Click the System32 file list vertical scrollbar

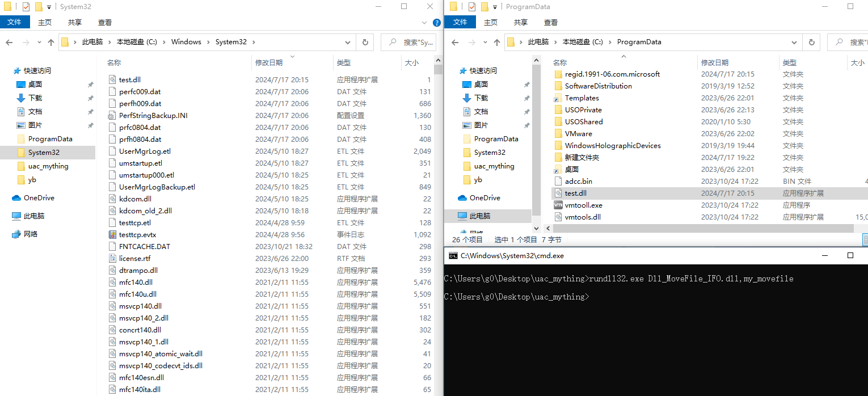click(438, 227)
